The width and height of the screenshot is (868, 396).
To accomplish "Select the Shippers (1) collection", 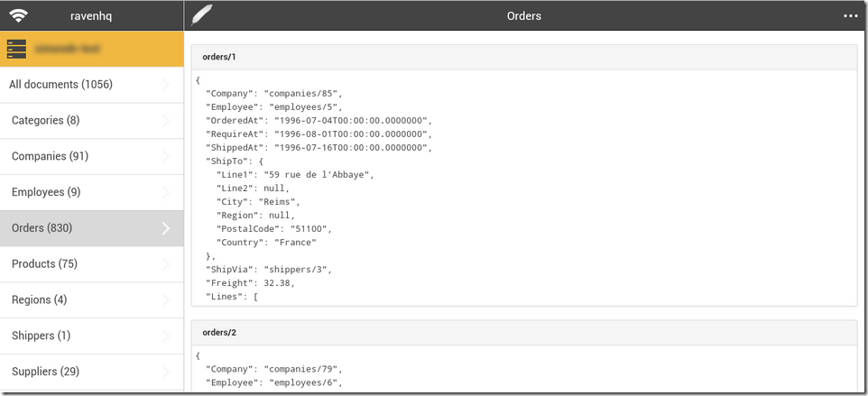I will coord(92,336).
